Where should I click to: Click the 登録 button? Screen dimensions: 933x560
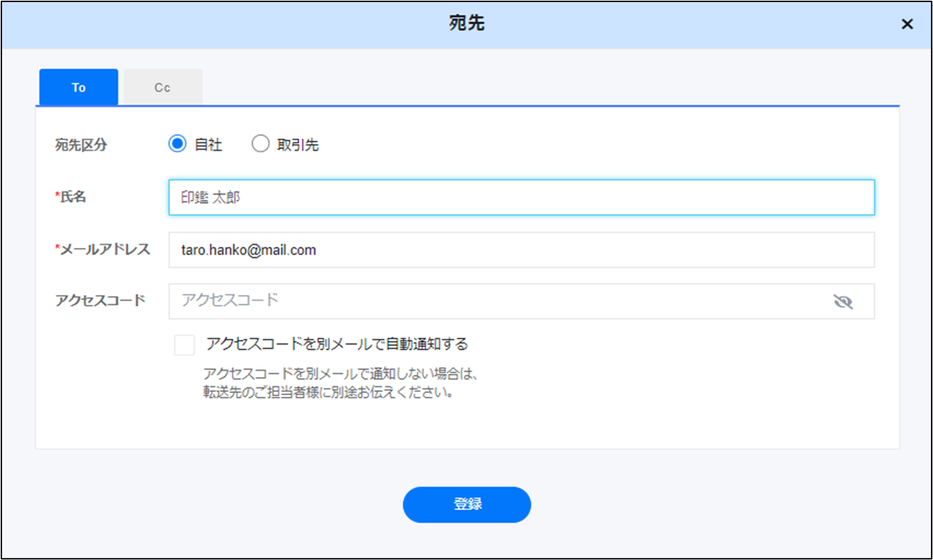click(x=466, y=505)
